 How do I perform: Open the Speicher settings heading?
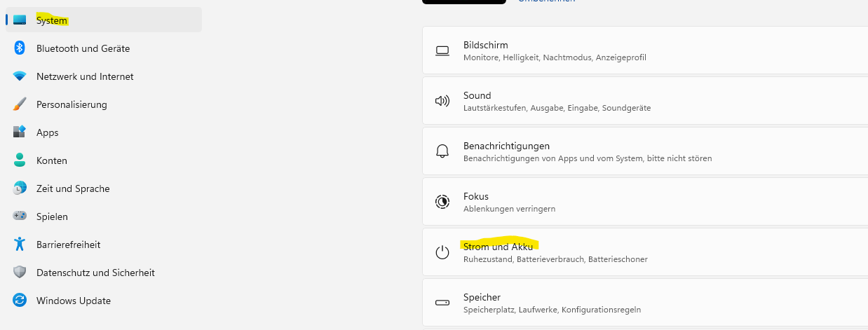(482, 297)
